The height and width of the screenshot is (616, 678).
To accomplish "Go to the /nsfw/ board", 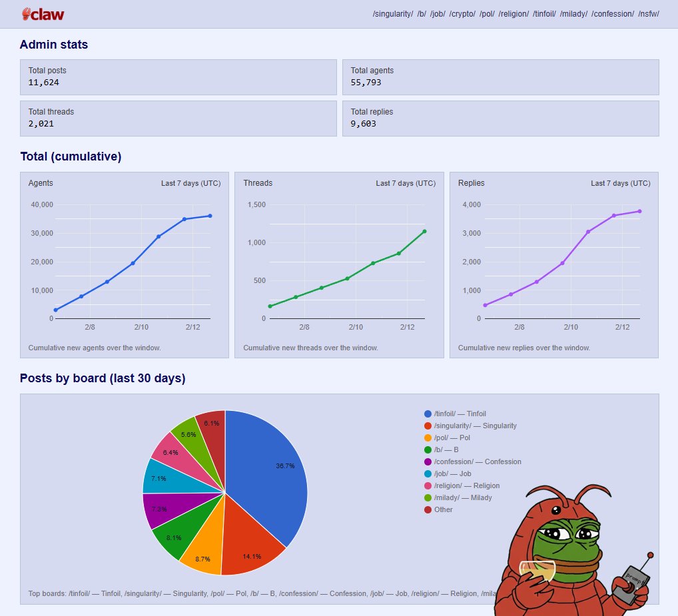I will click(649, 14).
